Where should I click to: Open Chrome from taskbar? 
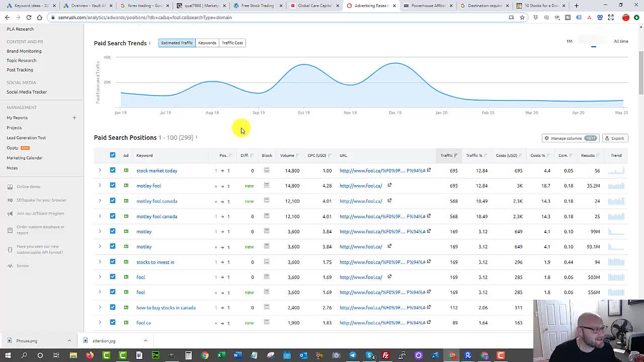(205, 355)
